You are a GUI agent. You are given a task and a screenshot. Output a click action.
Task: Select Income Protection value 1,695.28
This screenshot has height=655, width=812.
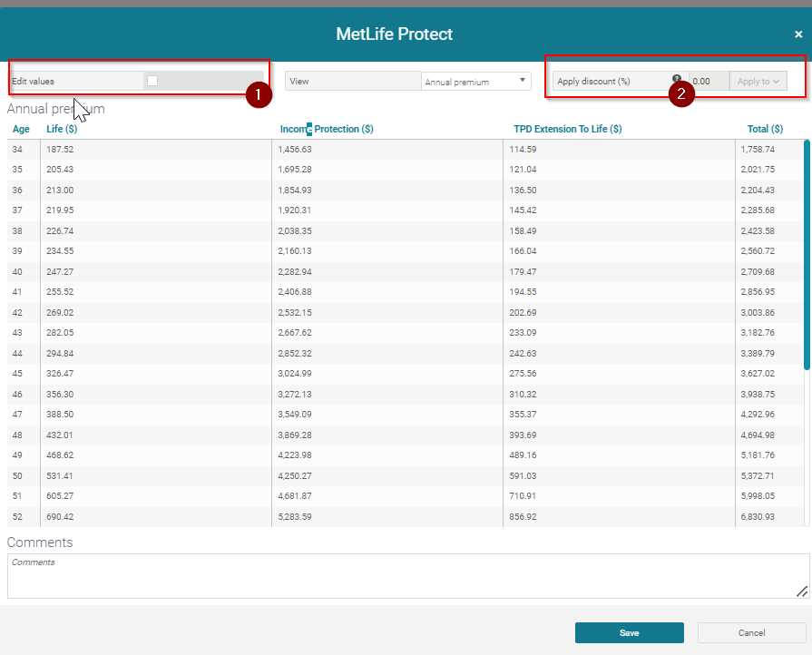[295, 170]
